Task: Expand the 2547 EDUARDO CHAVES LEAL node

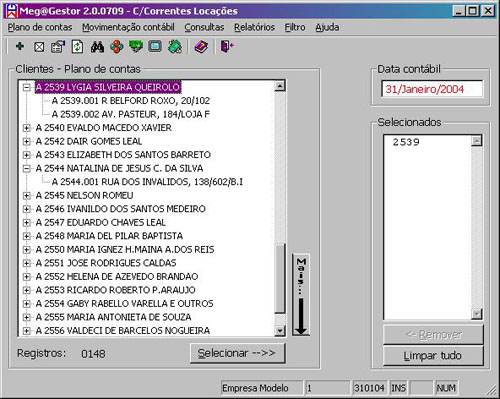Action: tap(27, 223)
